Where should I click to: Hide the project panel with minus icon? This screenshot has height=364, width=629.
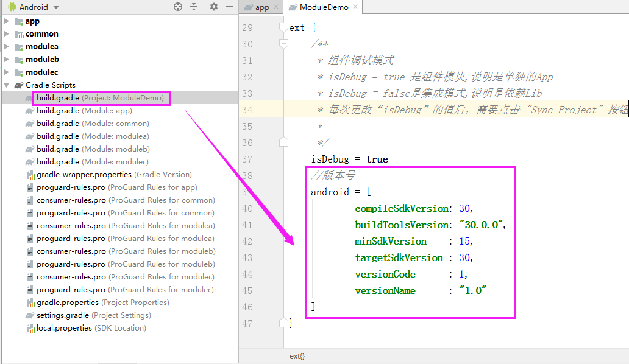point(229,7)
